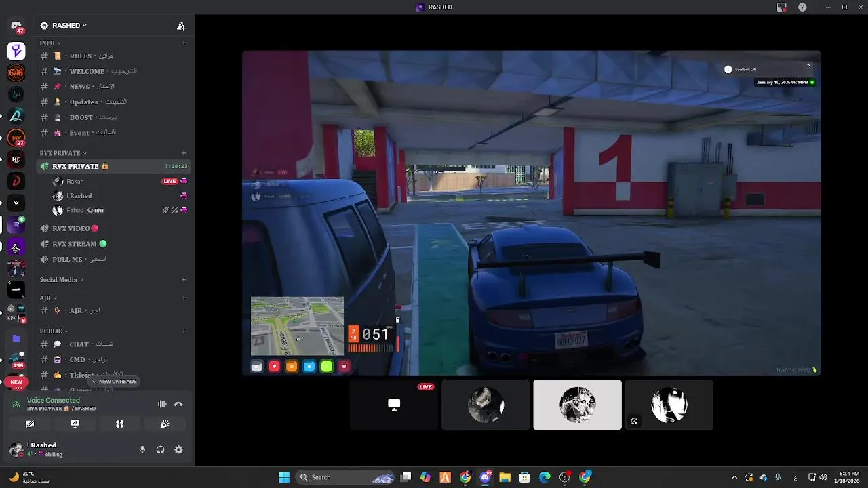Show hidden system tray icons chevron

point(734,477)
